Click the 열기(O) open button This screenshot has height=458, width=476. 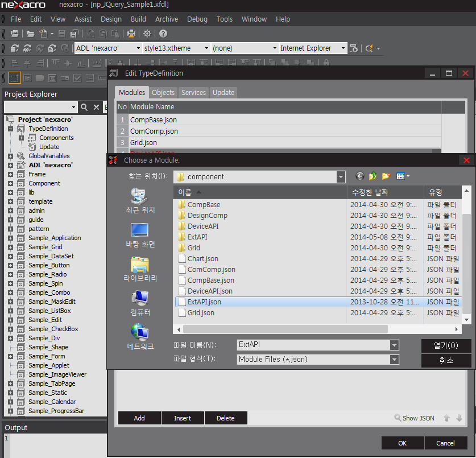coord(446,345)
